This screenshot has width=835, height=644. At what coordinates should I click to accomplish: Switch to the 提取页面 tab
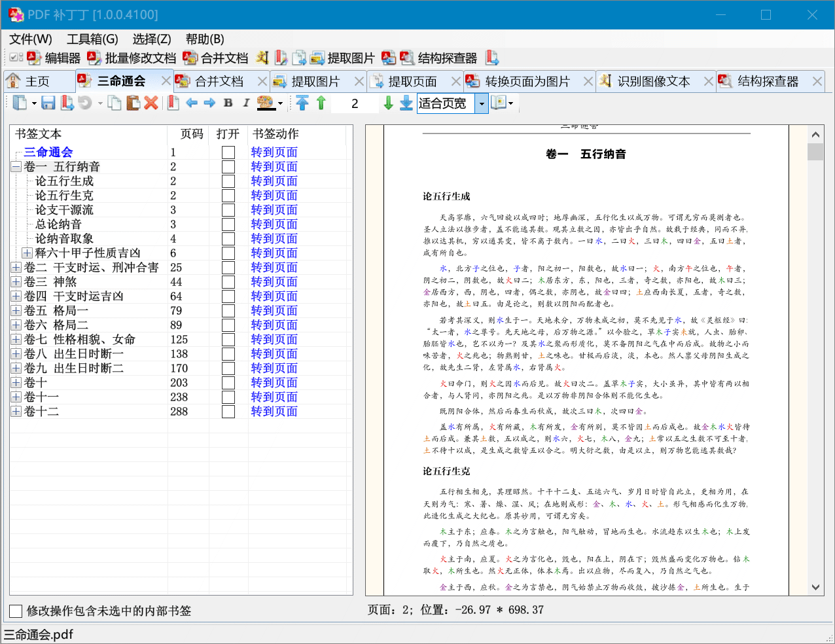[x=412, y=81]
